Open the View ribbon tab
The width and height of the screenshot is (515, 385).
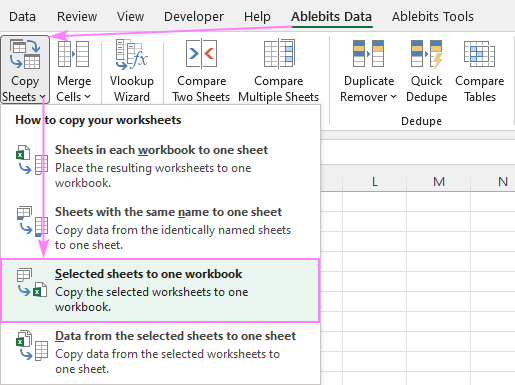tap(130, 16)
